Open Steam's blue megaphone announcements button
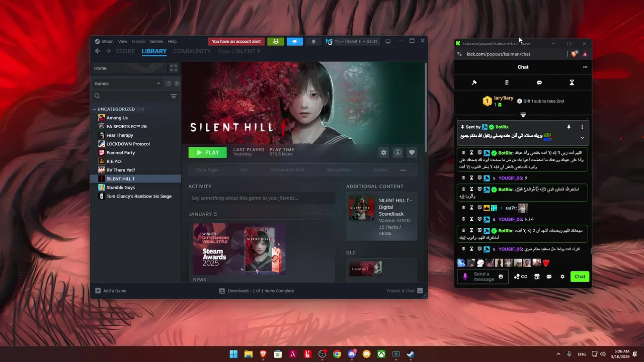The height and width of the screenshot is (362, 644). click(x=295, y=41)
